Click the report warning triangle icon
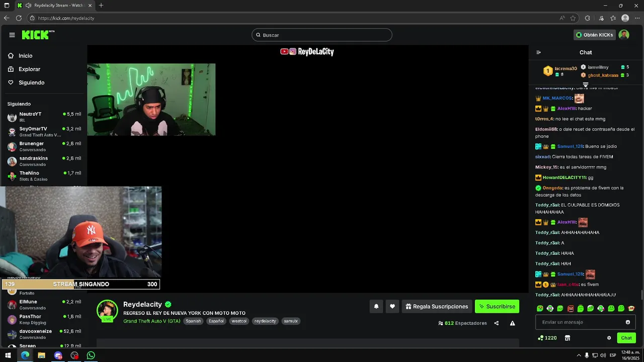 click(x=512, y=323)
